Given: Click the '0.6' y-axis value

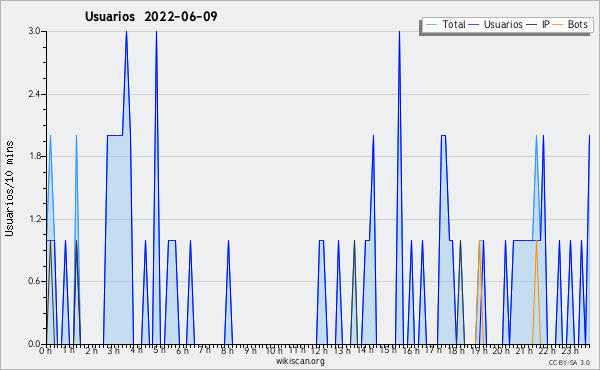Looking at the screenshot, I should [x=34, y=281].
